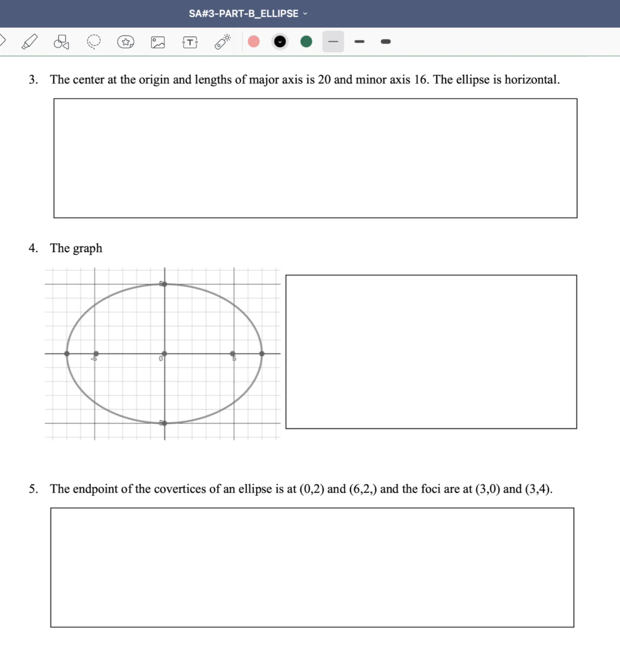Click the ellipse graph image
620x672 pixels.
163,353
